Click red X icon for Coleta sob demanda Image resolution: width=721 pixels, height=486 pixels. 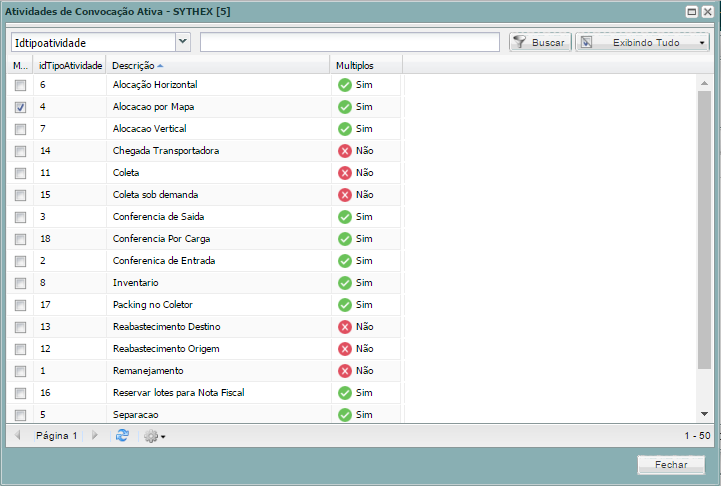(345, 195)
